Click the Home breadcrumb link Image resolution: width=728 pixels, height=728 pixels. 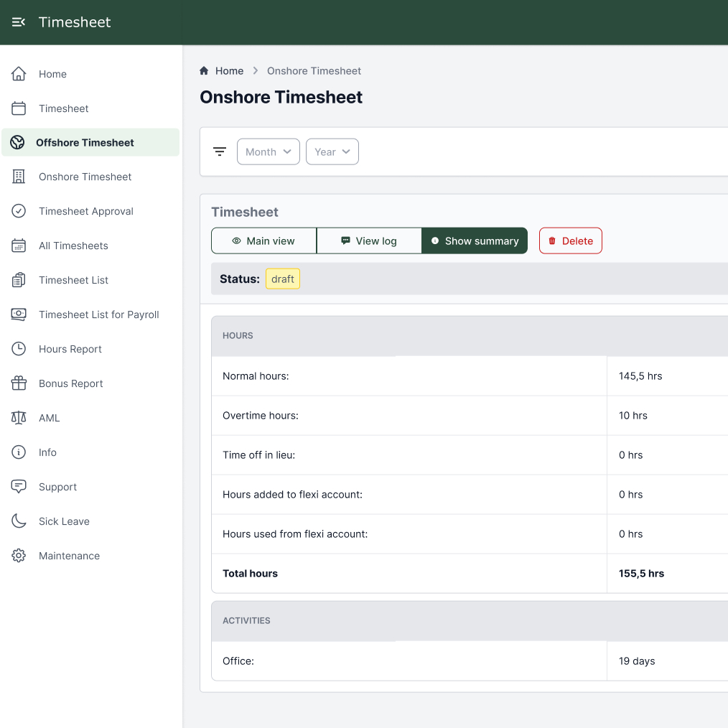pos(229,71)
